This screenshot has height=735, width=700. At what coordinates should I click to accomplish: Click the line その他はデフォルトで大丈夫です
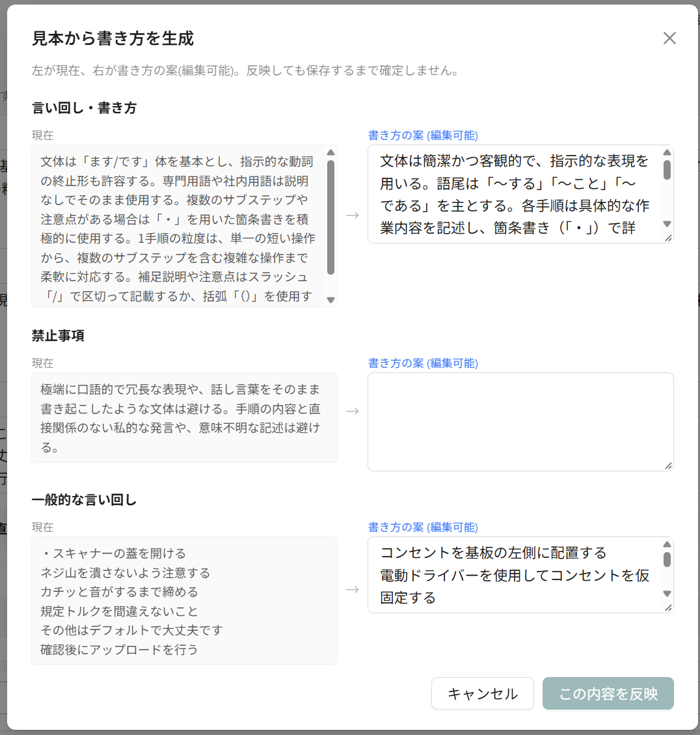click(131, 630)
